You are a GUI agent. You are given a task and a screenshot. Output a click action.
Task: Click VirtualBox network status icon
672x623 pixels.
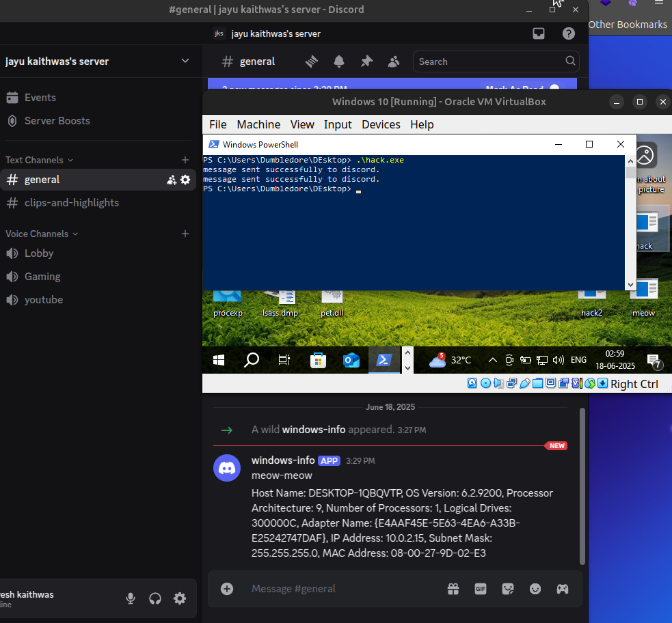pos(512,383)
